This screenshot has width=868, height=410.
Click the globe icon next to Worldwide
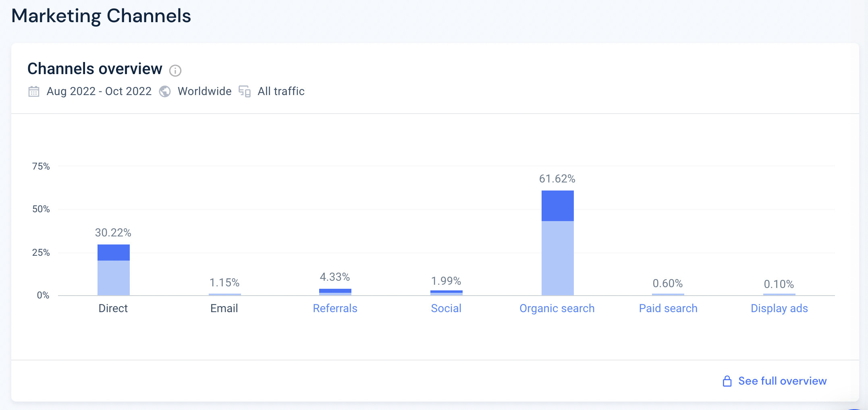tap(165, 91)
